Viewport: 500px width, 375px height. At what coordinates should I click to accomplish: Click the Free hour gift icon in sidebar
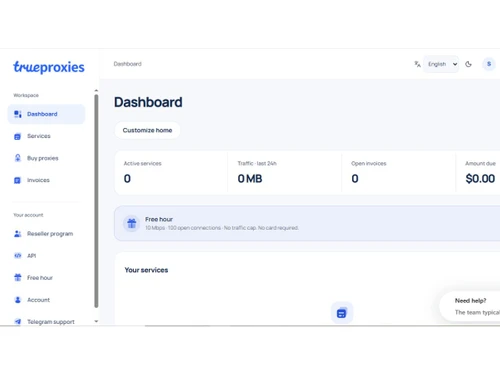(18, 278)
